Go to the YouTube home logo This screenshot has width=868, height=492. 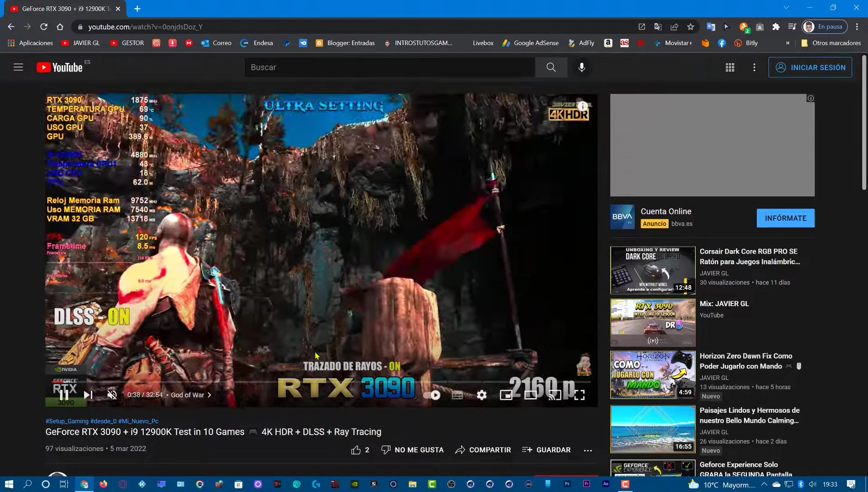tap(60, 67)
